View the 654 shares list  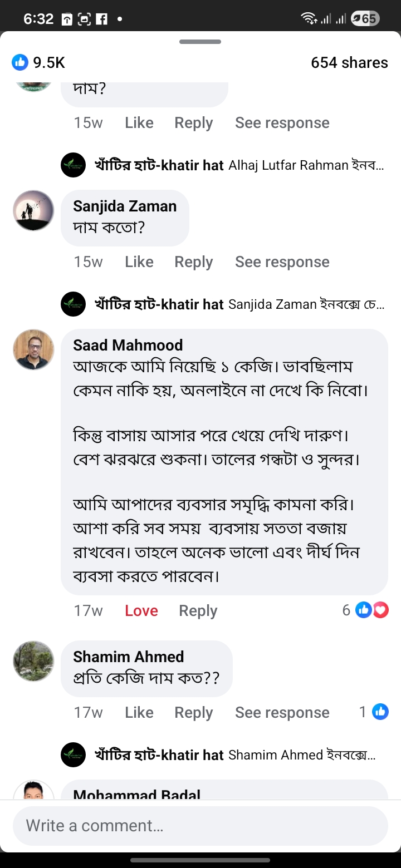coord(349,62)
